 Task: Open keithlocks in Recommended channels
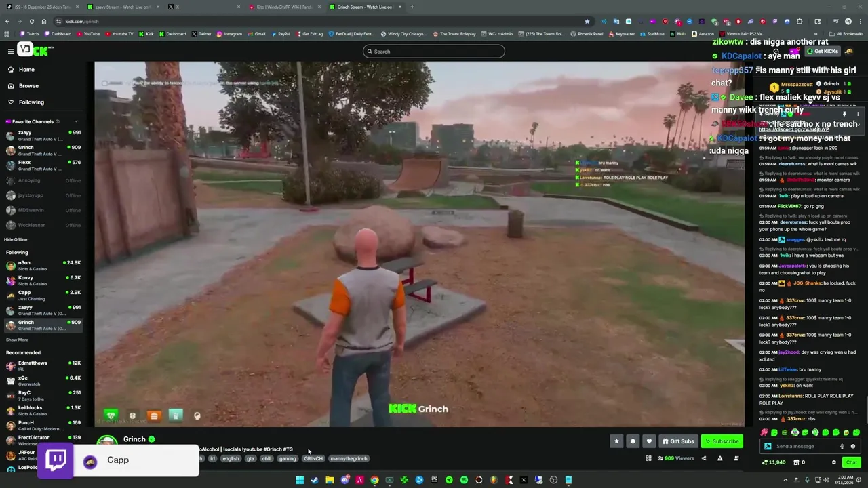point(42,411)
